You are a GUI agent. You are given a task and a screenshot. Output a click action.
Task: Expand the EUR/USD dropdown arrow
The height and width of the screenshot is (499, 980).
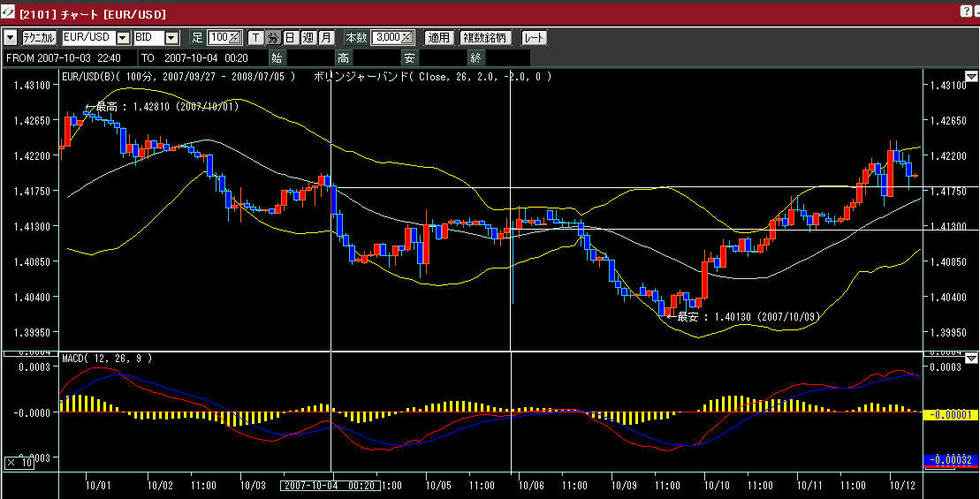click(x=124, y=38)
